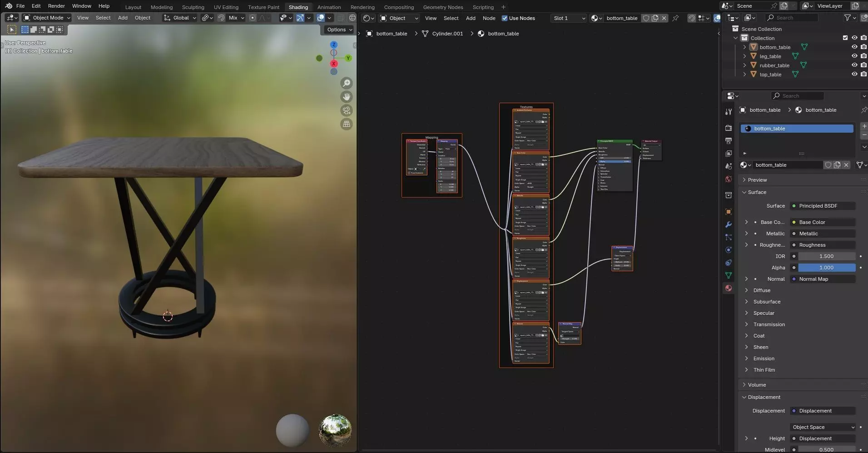Click the new material duplicate icon
Viewport: 868px width, 453px height.
[x=837, y=165]
